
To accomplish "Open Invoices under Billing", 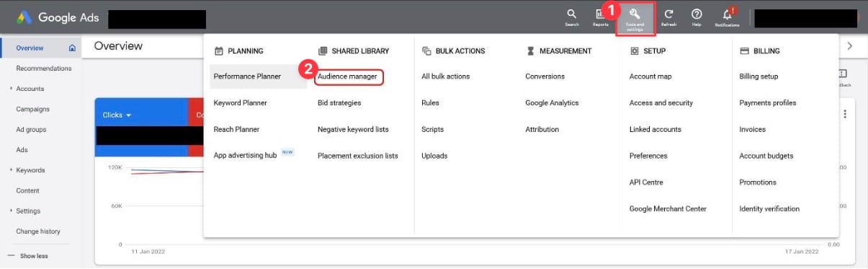I will pyautogui.click(x=753, y=130).
